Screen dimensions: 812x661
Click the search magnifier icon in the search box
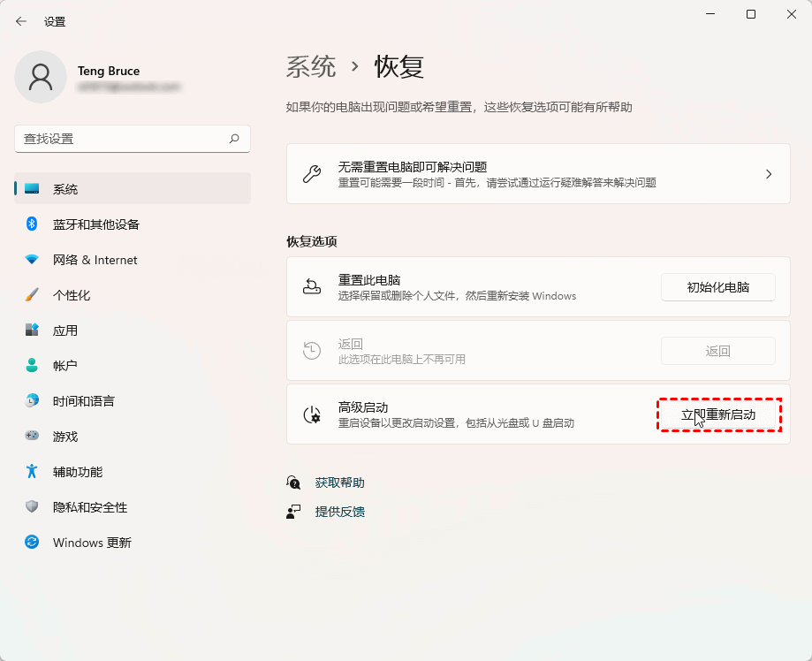pyautogui.click(x=234, y=139)
